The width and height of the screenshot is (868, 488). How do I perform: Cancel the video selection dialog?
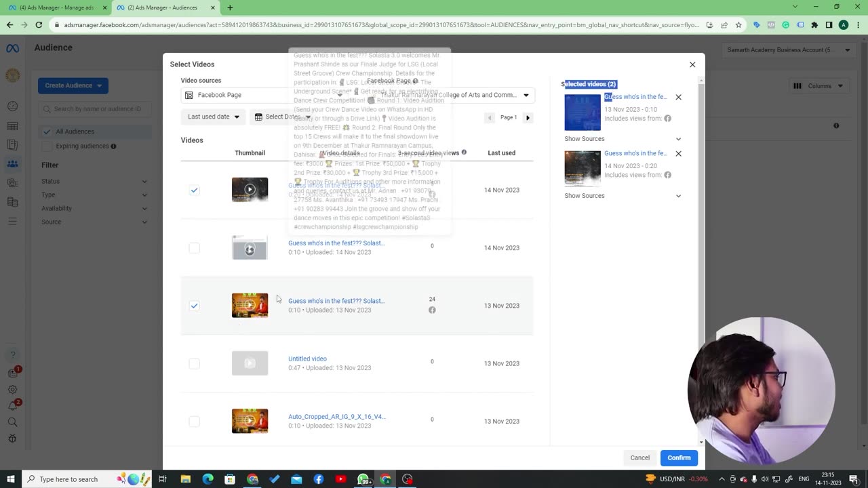click(x=639, y=457)
